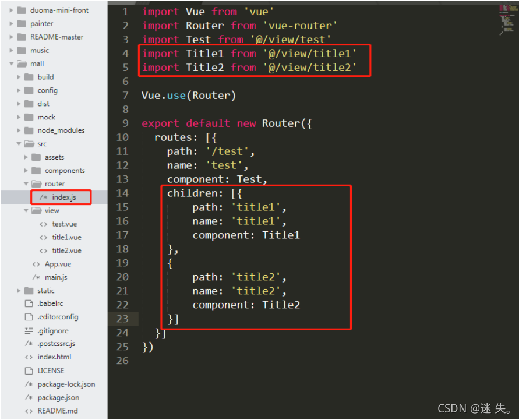This screenshot has width=519, height=420.
Task: Expand the duoma-mini-front folder arrow
Action: pos(11,10)
